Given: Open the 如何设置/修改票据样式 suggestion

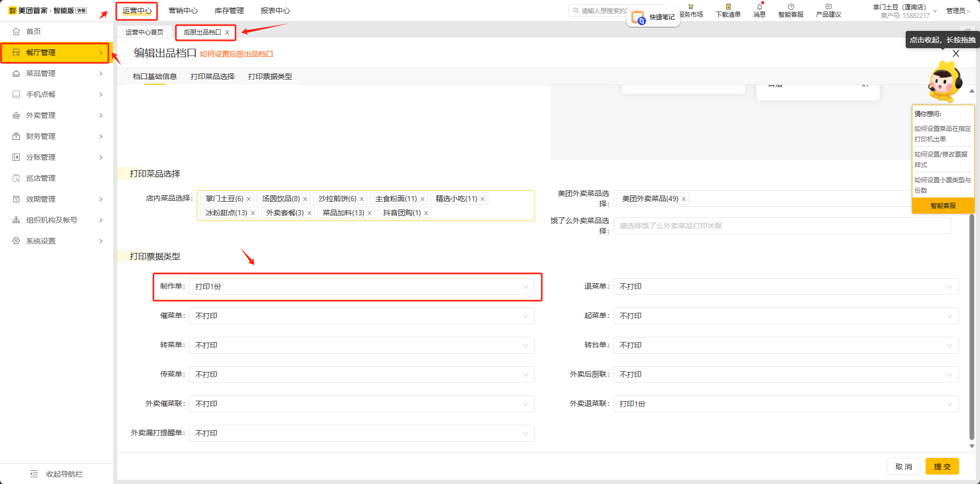Looking at the screenshot, I should (x=941, y=159).
